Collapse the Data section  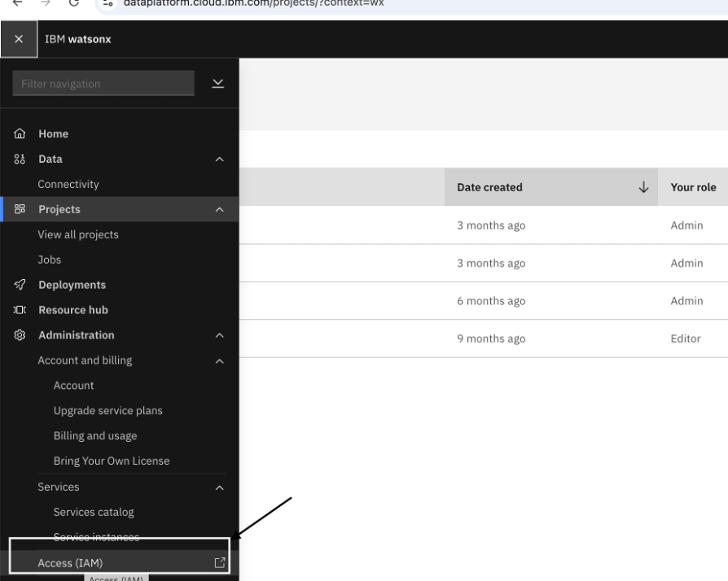tap(220, 159)
